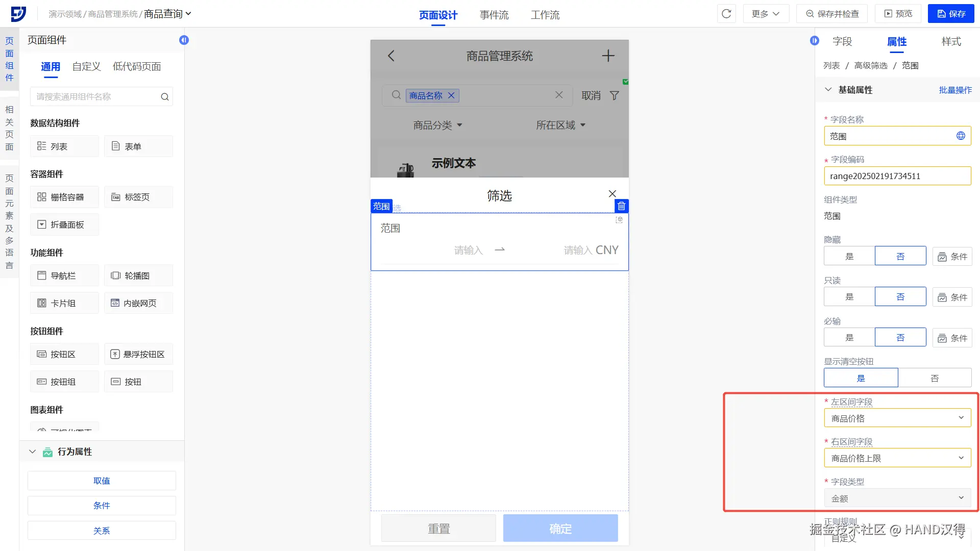Image resolution: width=980 pixels, height=551 pixels.
Task: Set 显示清空按钮 to 否
Action: [934, 378]
